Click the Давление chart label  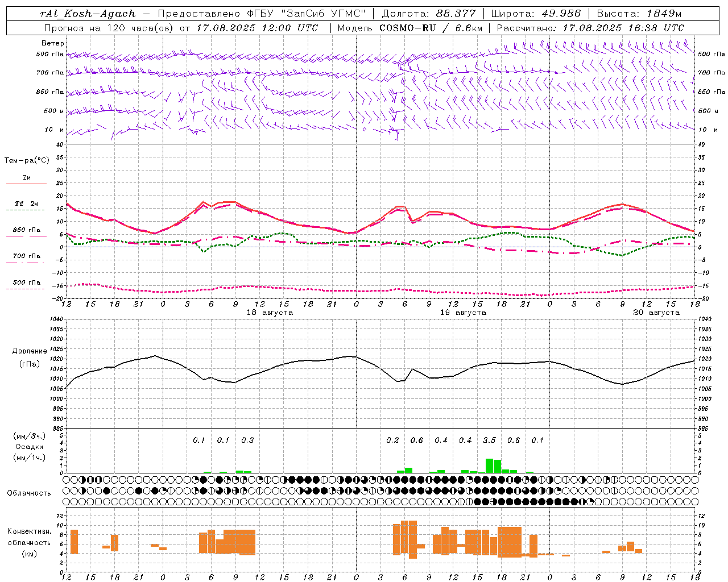coord(30,351)
